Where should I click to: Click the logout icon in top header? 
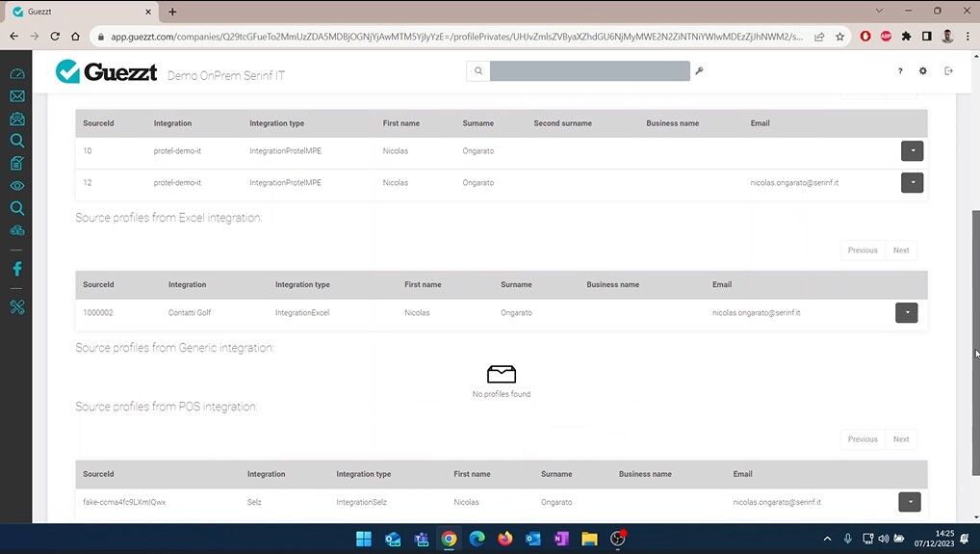point(948,71)
